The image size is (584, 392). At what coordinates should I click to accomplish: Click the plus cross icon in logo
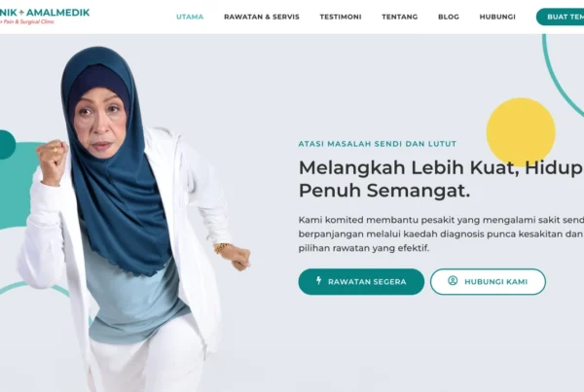21,13
